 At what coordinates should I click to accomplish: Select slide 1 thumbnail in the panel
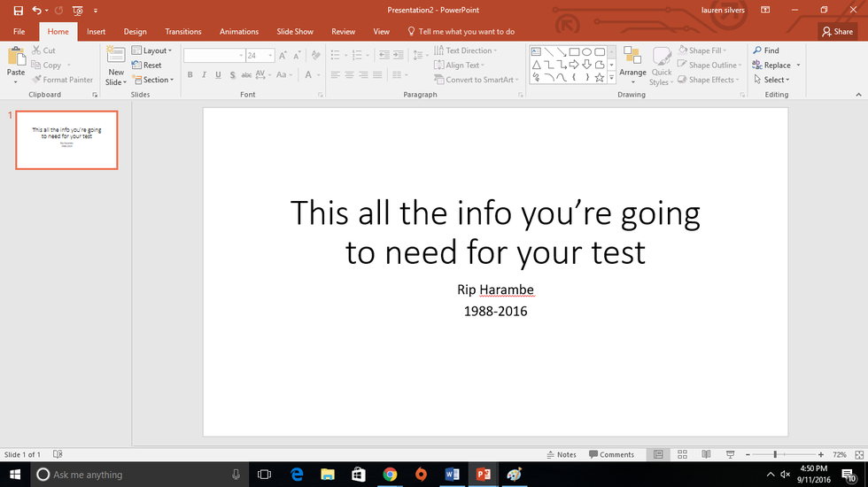coord(66,140)
